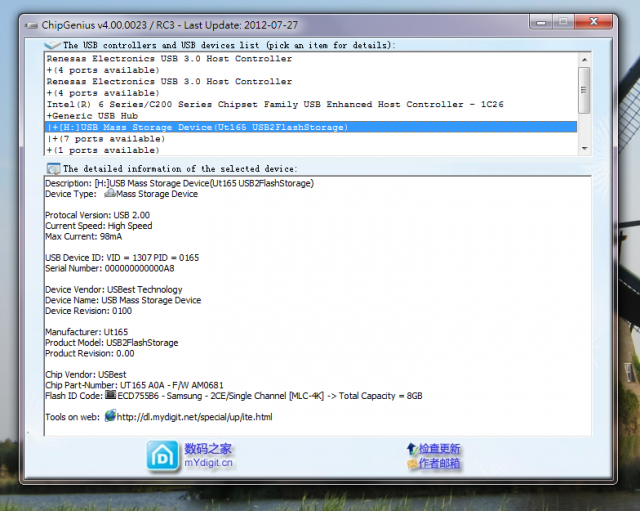Click the Serial Number 000000000000A8 line
This screenshot has width=640, height=511.
(109, 268)
